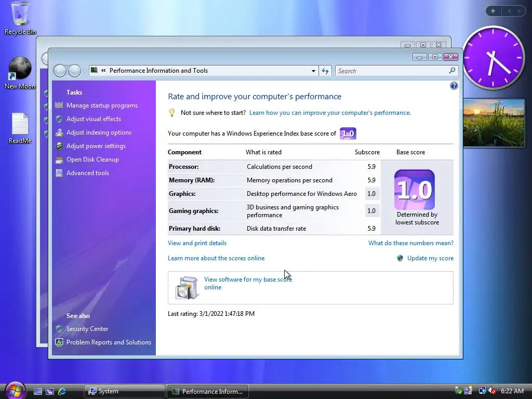Select the Primary hard disk row
Screen dimensions: 532x399
[274, 229]
